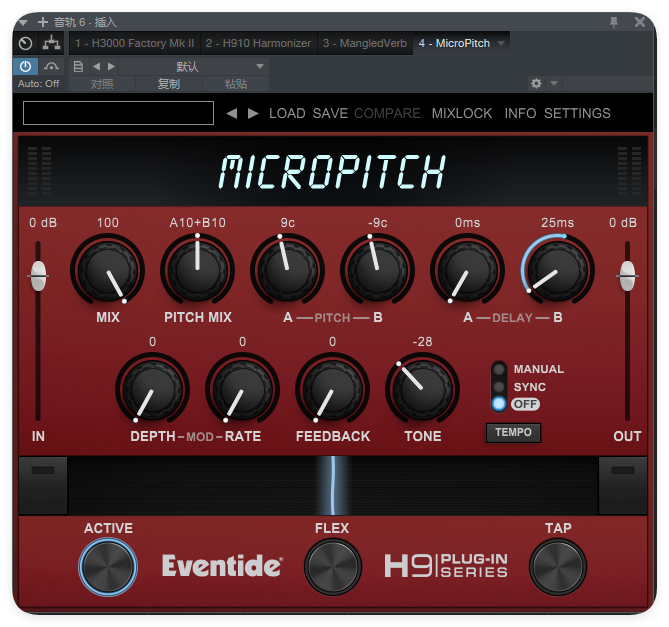The height and width of the screenshot is (627, 669).
Task: Click the PITCH MIX knob
Action: (198, 270)
